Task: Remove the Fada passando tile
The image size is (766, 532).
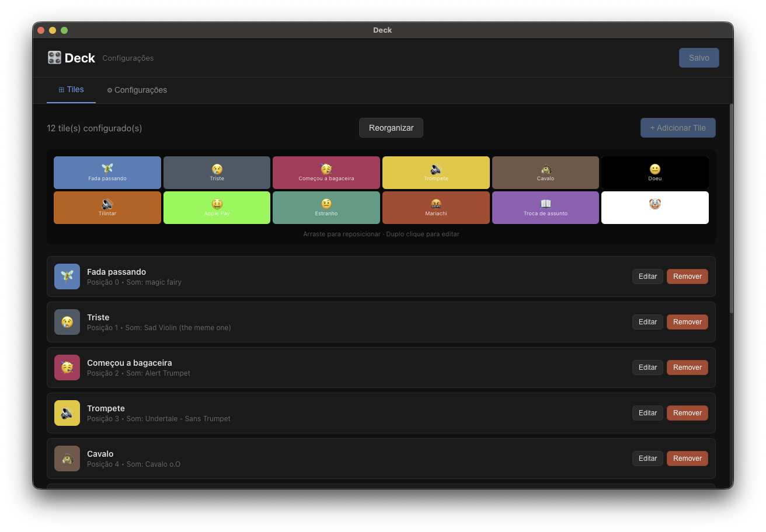Action: point(687,276)
